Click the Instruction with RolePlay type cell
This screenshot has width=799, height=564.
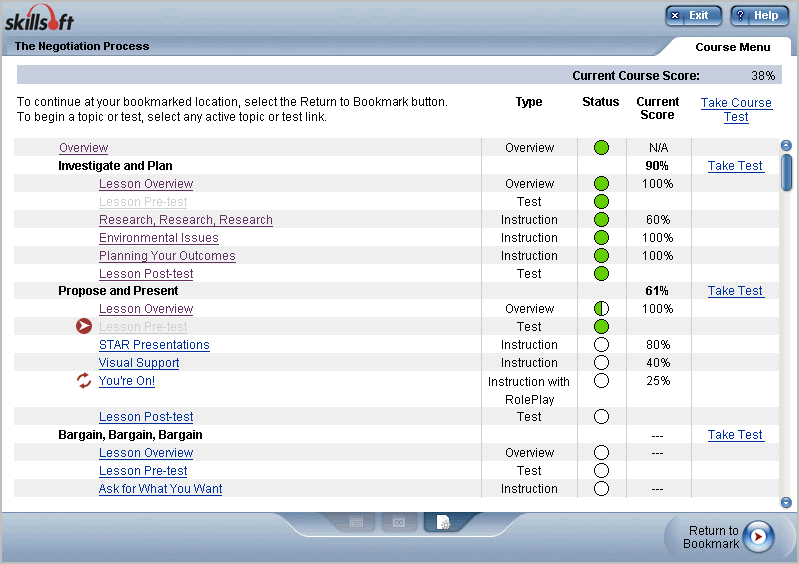[x=529, y=390]
